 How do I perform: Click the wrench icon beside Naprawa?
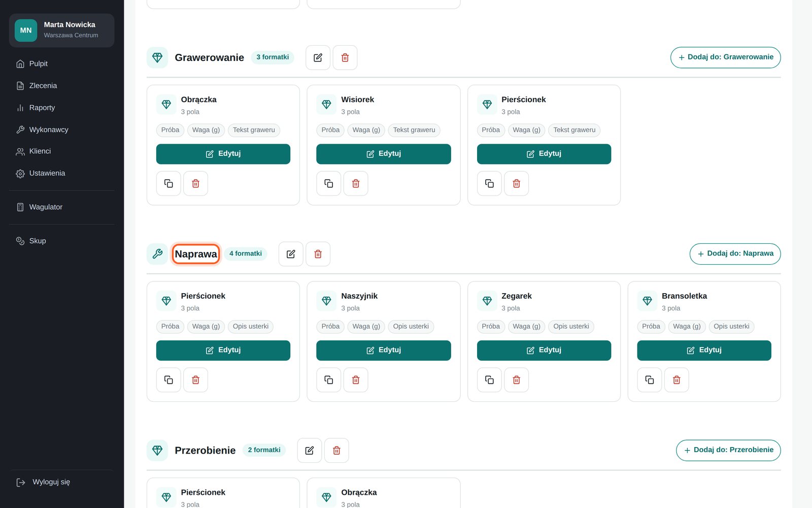pos(157,254)
